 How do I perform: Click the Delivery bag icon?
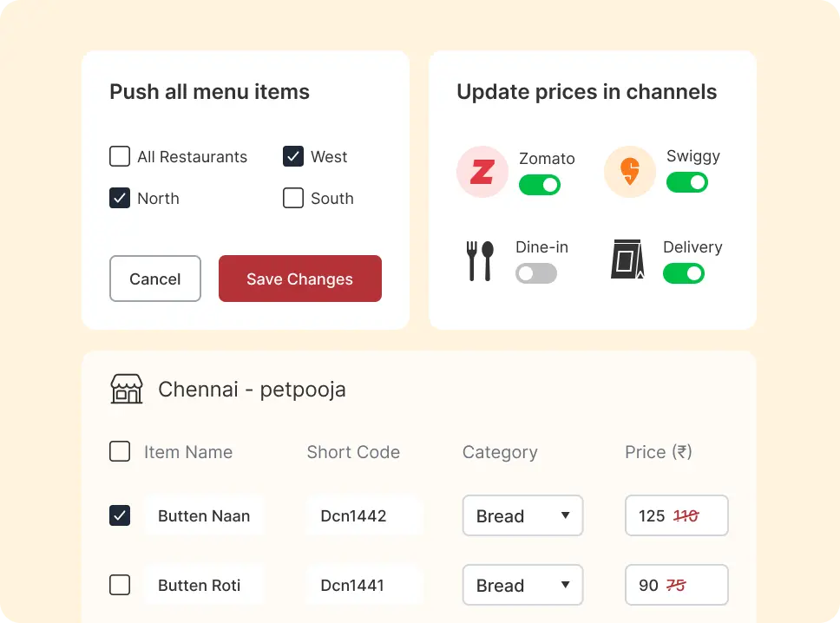[x=627, y=260]
